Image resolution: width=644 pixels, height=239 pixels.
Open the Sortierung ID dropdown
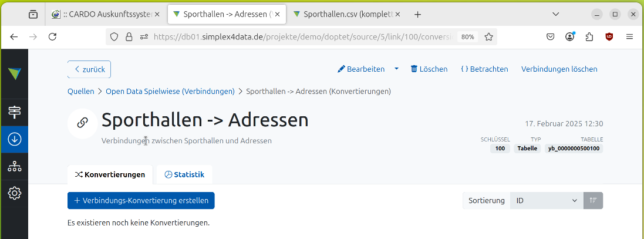click(x=547, y=201)
